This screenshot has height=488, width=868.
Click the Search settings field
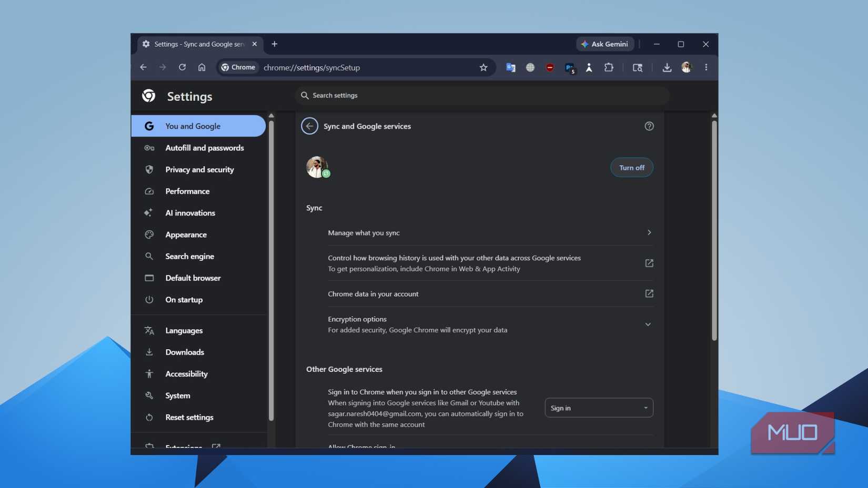[482, 95]
